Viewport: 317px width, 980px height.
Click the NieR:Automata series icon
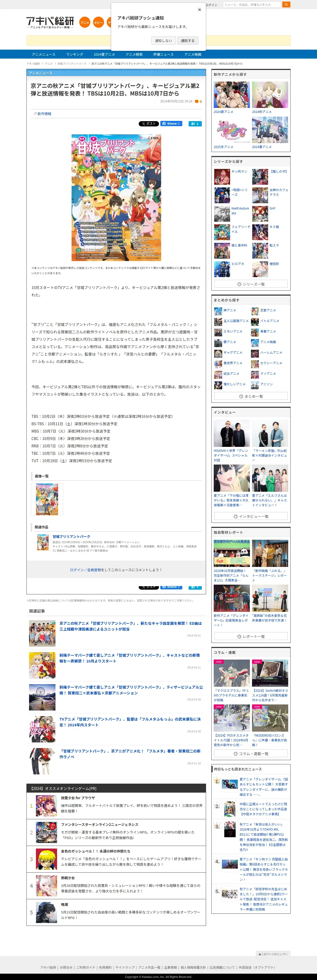pyautogui.click(x=222, y=214)
